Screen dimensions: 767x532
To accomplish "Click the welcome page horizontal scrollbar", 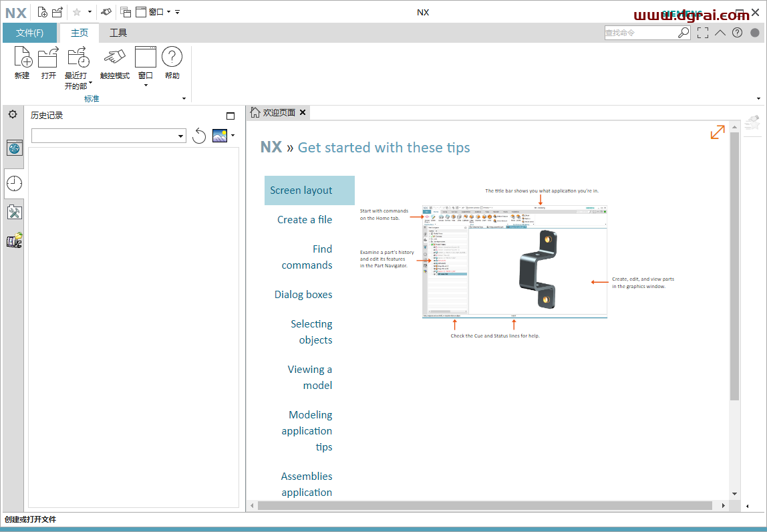I will tap(485, 505).
